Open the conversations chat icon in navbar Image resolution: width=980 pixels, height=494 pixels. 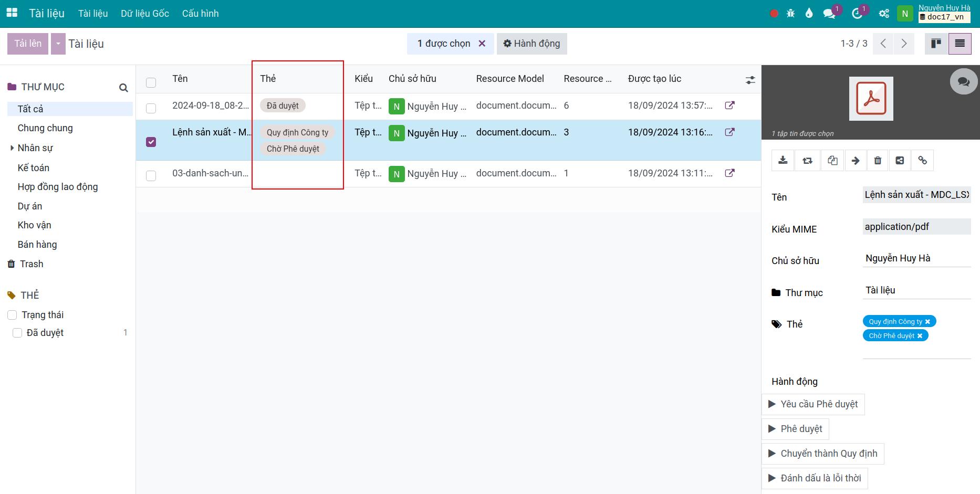[x=830, y=14]
